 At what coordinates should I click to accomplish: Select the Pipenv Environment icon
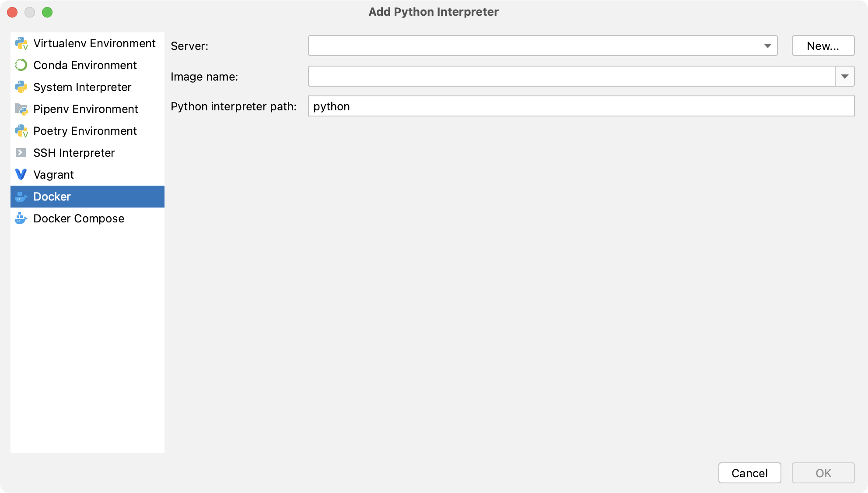click(x=21, y=109)
